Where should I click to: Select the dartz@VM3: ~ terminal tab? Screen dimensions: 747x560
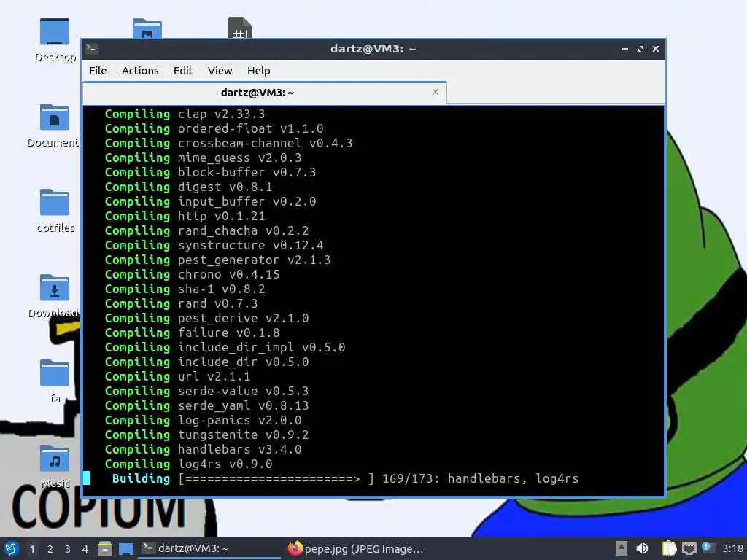258,93
